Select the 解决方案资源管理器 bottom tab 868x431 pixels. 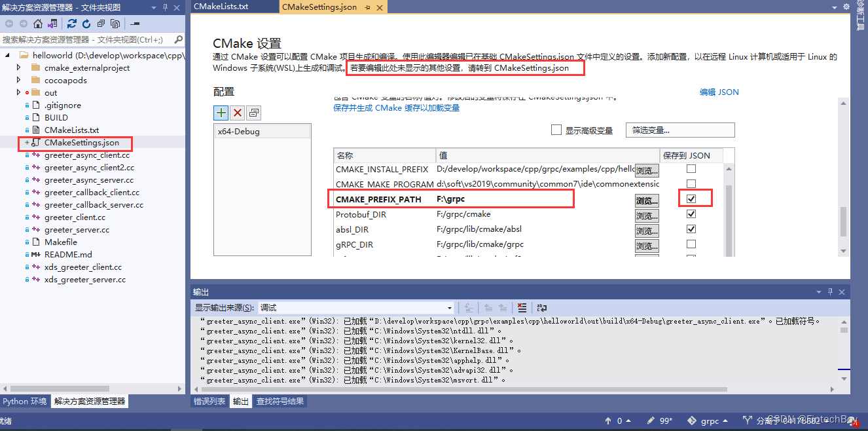(x=90, y=402)
